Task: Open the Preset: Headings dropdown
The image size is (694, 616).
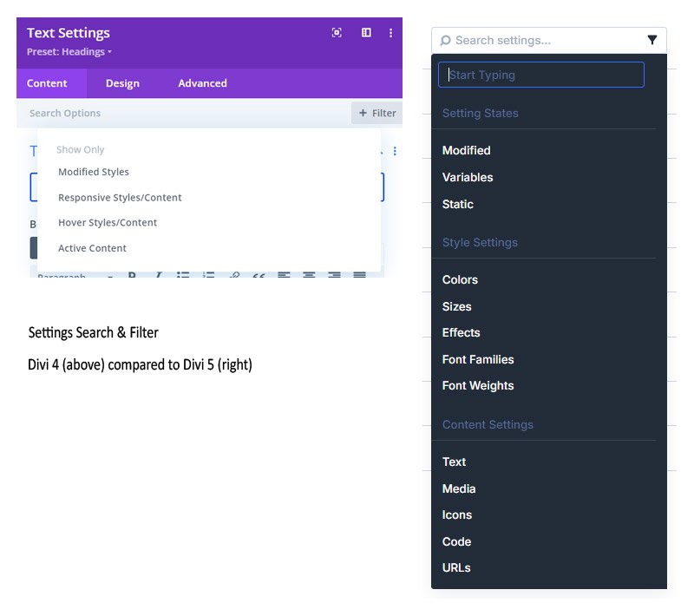Action: point(69,52)
